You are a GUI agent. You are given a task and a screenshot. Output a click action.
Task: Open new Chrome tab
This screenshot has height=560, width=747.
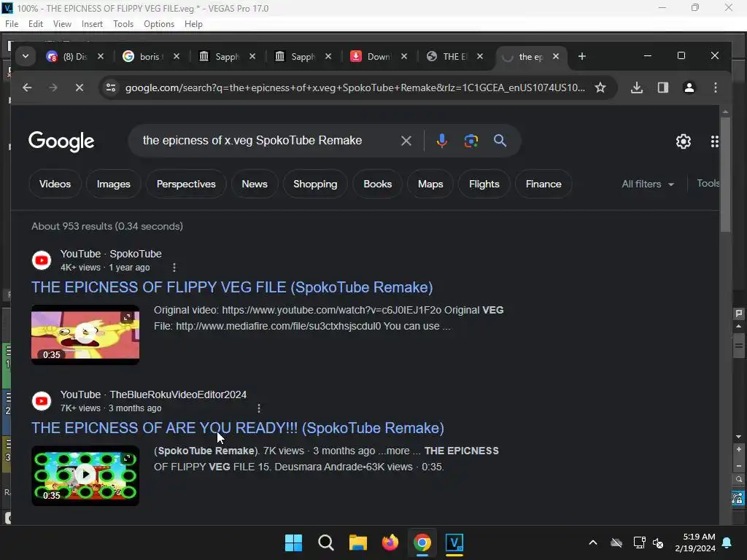[581, 56]
